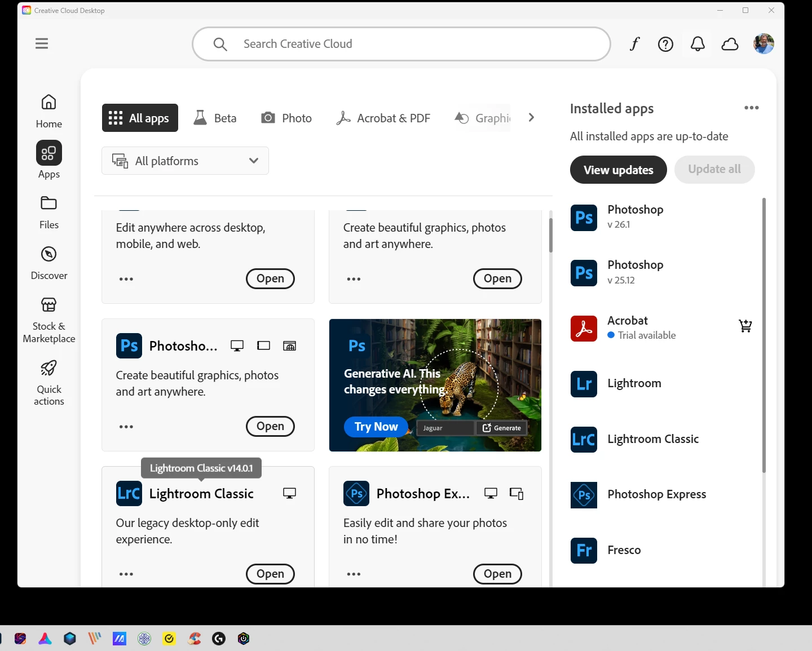812x651 pixels.
Task: Go to Home in the sidebar
Action: point(49,111)
